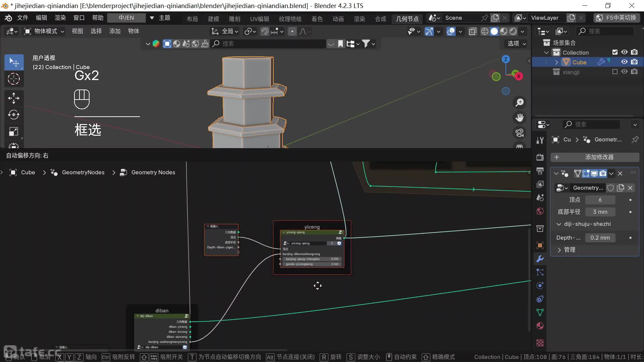The width and height of the screenshot is (644, 362).
Task: Click the pan view hand icon
Action: pyautogui.click(x=520, y=117)
